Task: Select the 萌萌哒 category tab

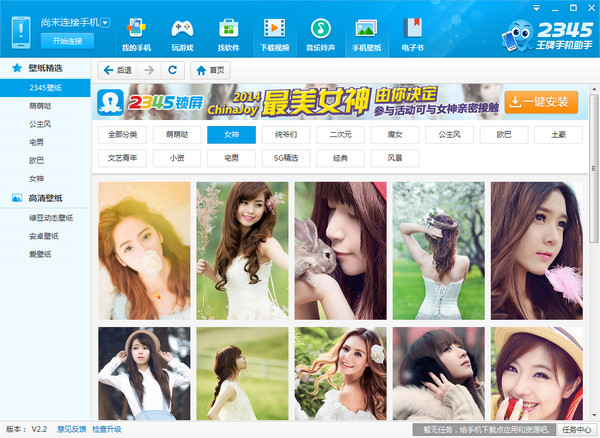Action: click(x=177, y=135)
